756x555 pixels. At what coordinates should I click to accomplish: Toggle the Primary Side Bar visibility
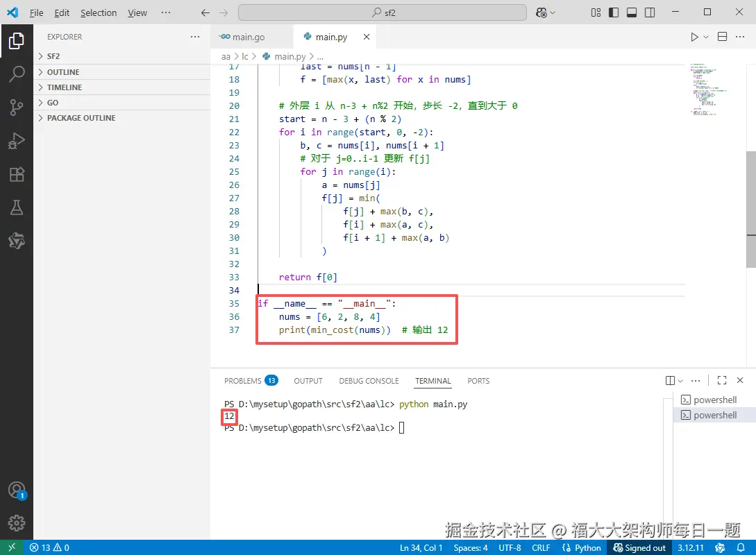click(x=613, y=12)
